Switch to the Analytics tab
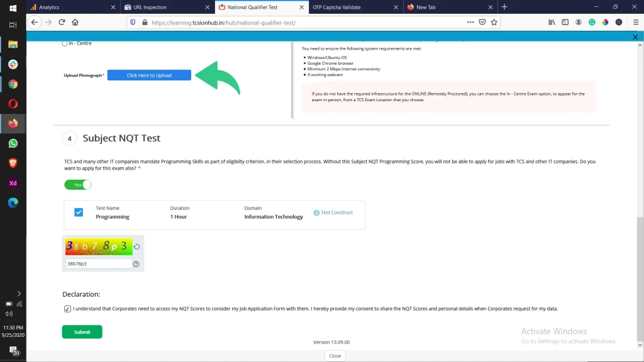This screenshot has width=644, height=362. tap(60, 8)
